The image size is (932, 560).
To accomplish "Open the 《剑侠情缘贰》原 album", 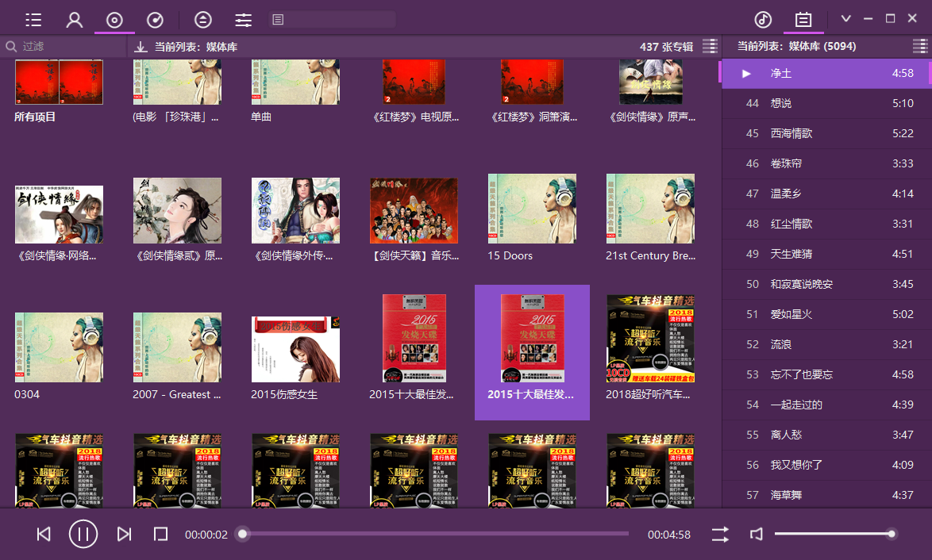I will 177,211.
